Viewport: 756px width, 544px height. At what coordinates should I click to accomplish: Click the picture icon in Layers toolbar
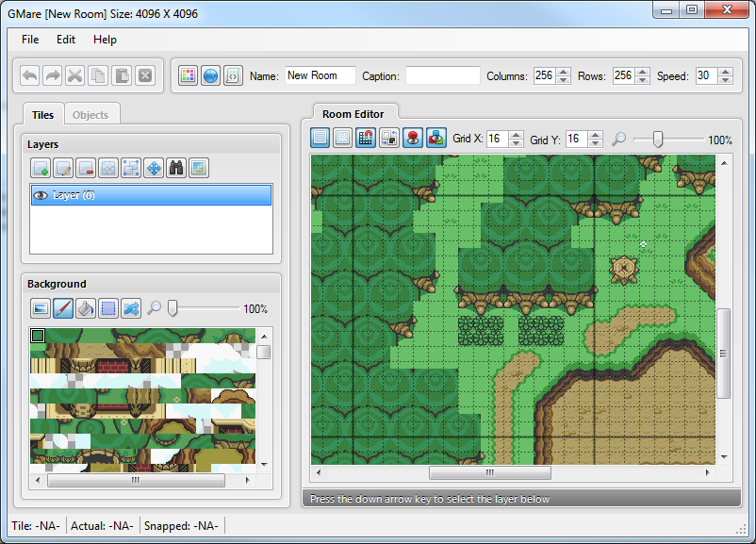(199, 168)
